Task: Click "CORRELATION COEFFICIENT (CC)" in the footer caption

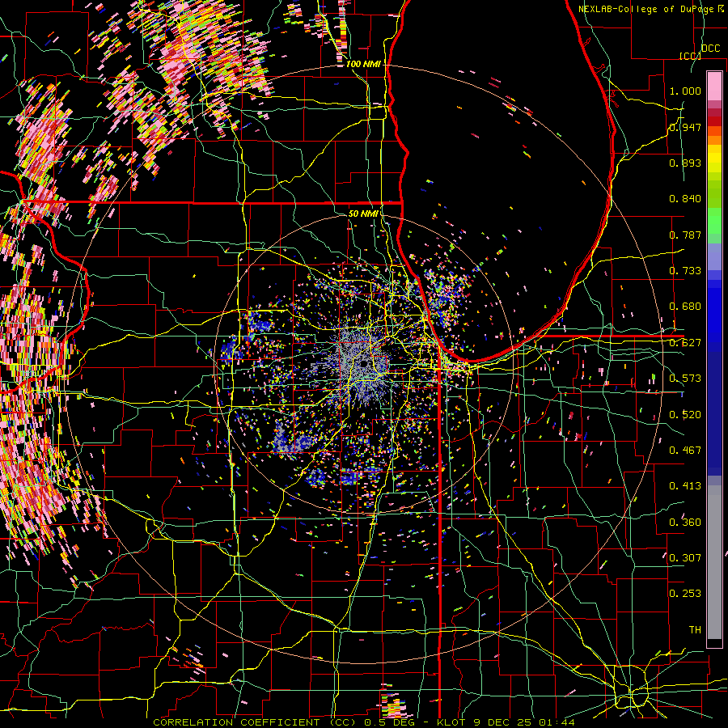Action: (x=254, y=722)
